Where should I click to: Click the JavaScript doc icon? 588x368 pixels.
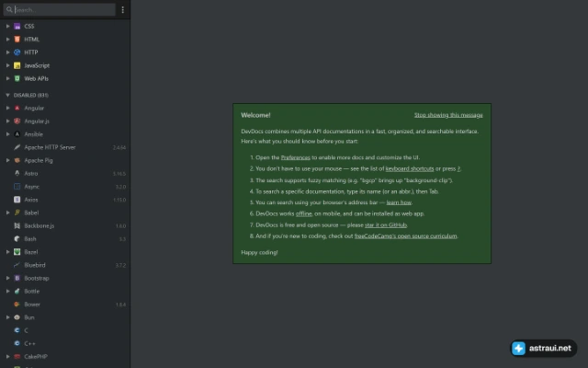tap(17, 65)
